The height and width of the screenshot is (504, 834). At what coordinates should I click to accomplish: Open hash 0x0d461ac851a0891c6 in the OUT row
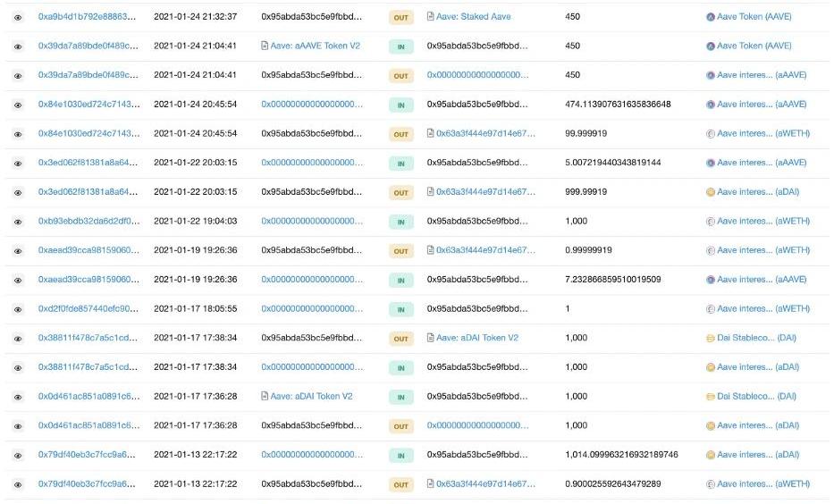(88, 425)
